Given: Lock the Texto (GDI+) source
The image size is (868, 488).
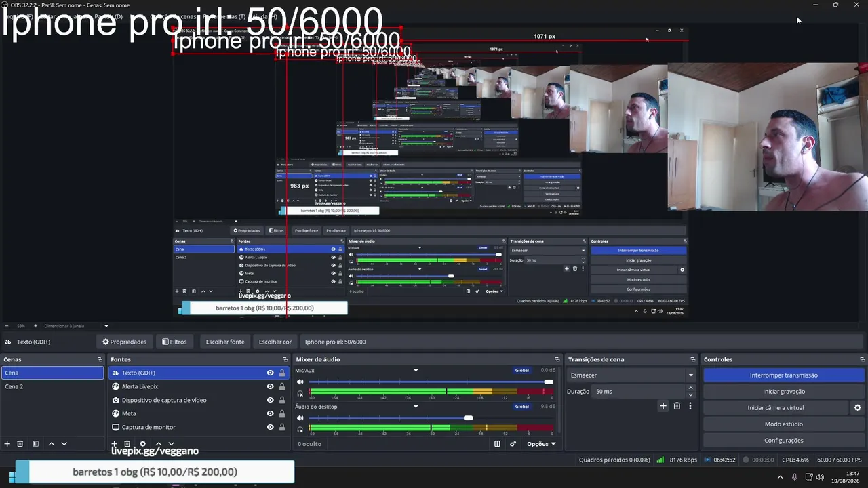Looking at the screenshot, I should pyautogui.click(x=282, y=373).
